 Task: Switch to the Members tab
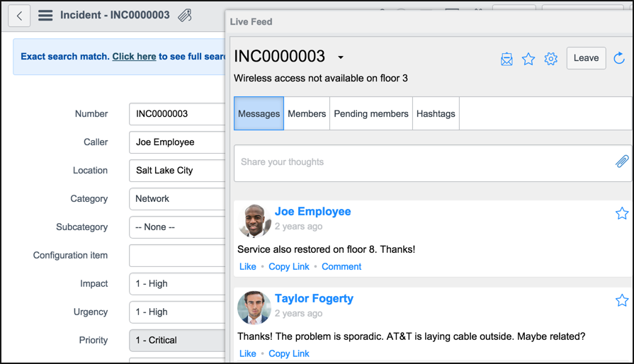pyautogui.click(x=307, y=113)
